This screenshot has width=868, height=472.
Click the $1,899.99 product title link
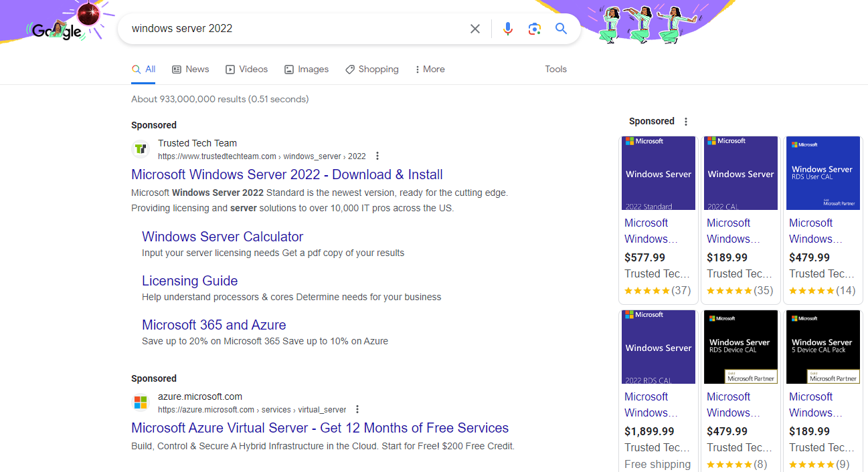[651, 404]
